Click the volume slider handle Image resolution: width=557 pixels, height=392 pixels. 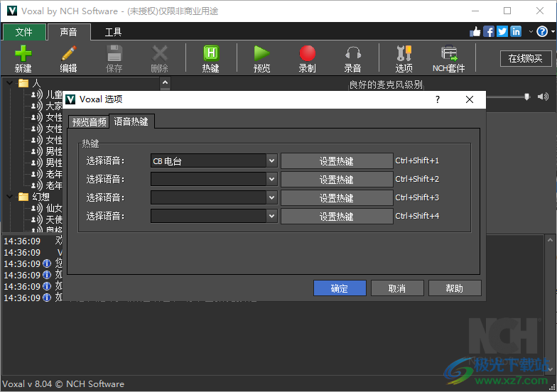(x=527, y=97)
